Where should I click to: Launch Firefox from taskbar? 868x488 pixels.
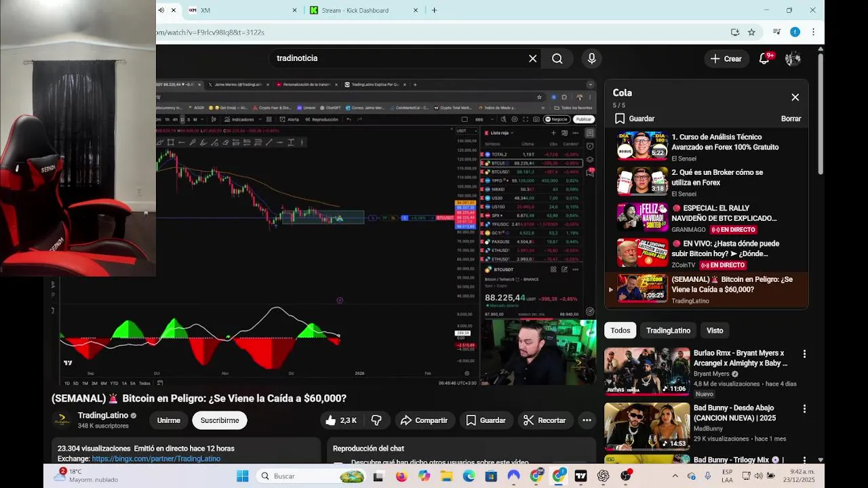coord(401,476)
